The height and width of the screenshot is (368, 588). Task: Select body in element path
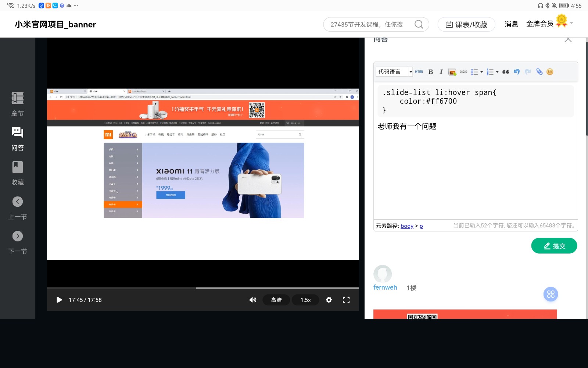click(407, 226)
